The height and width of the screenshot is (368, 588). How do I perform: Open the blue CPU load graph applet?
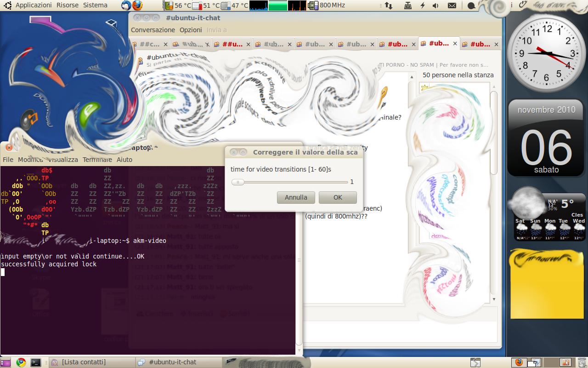tap(258, 6)
